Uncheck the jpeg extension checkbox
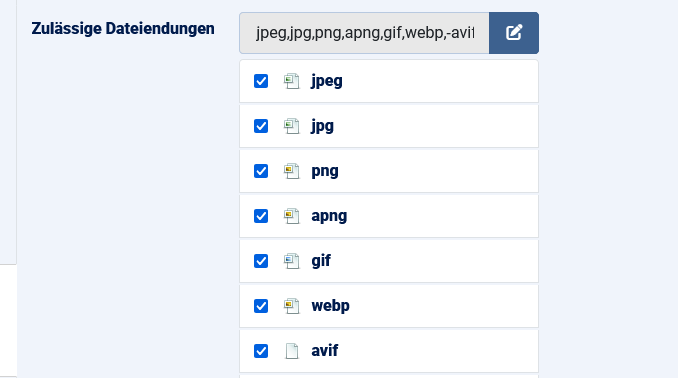Screen dimensions: 678x378 pyautogui.click(x=261, y=81)
